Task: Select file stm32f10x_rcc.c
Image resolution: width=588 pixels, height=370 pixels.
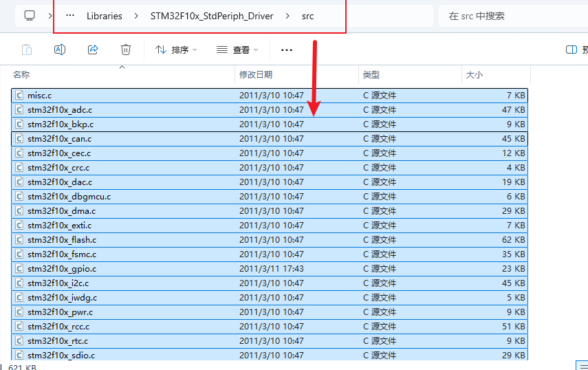Action: click(270, 326)
